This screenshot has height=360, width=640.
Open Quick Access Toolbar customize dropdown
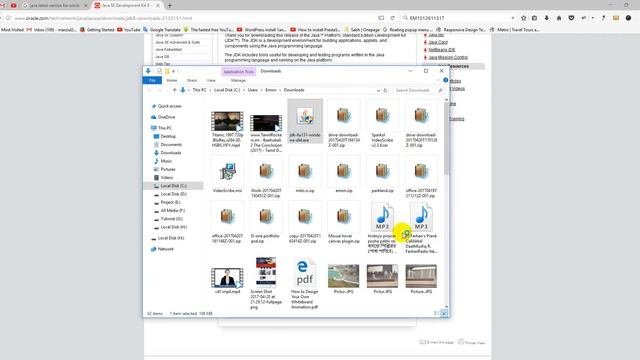click(173, 71)
